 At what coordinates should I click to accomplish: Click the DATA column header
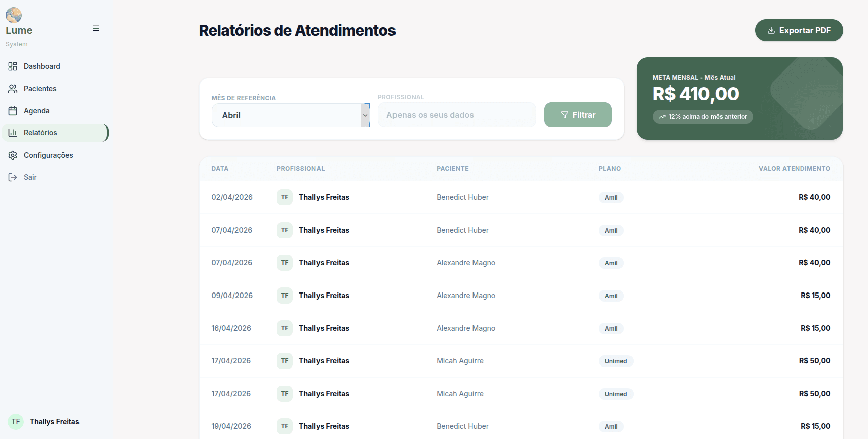(x=220, y=169)
